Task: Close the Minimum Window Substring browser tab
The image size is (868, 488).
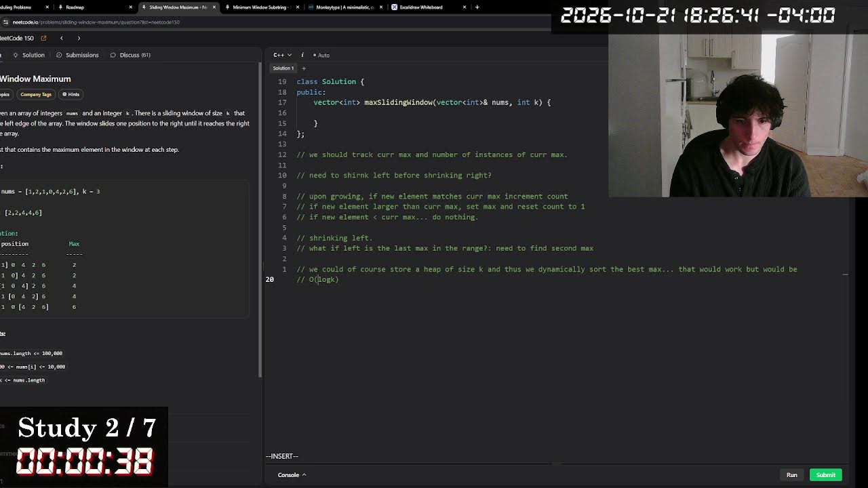Action: point(298,7)
